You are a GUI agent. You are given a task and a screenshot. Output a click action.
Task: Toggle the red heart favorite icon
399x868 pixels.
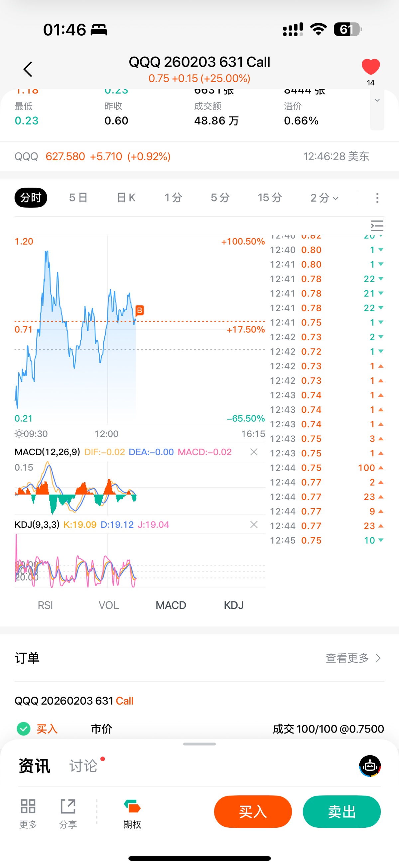370,67
